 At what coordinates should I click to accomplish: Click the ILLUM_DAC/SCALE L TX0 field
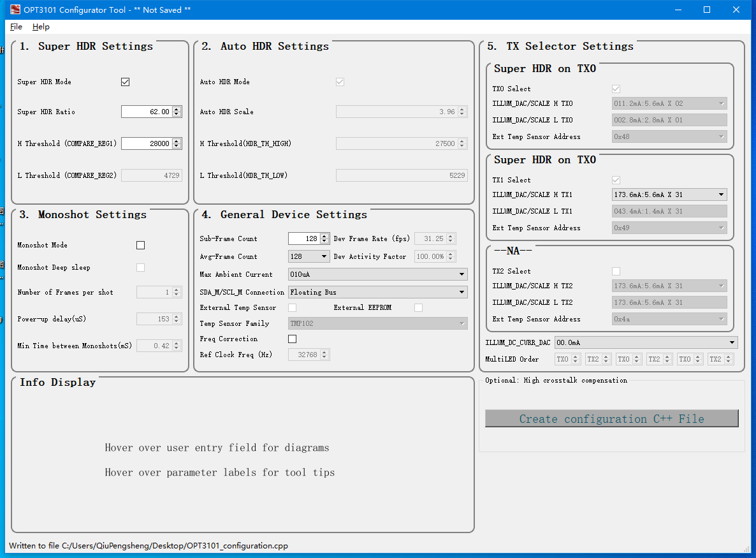[669, 120]
